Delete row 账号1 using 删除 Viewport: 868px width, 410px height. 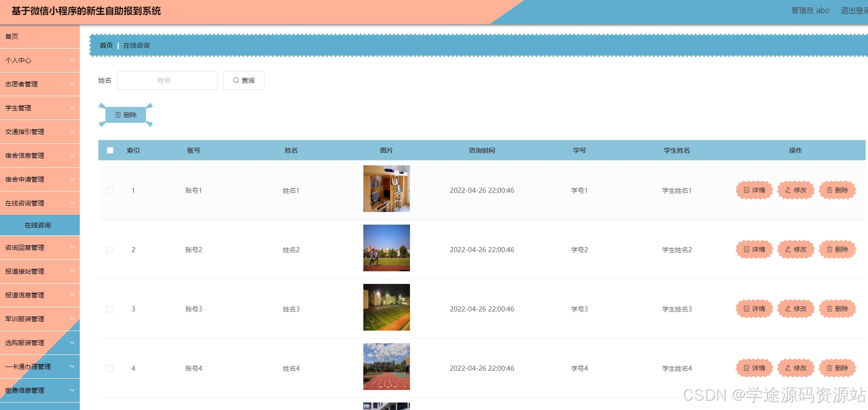click(837, 190)
